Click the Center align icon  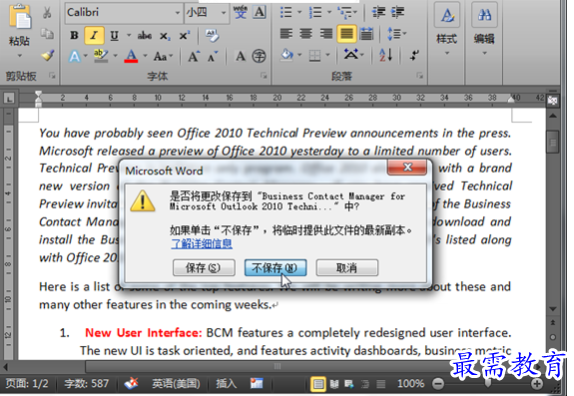[x=306, y=34]
